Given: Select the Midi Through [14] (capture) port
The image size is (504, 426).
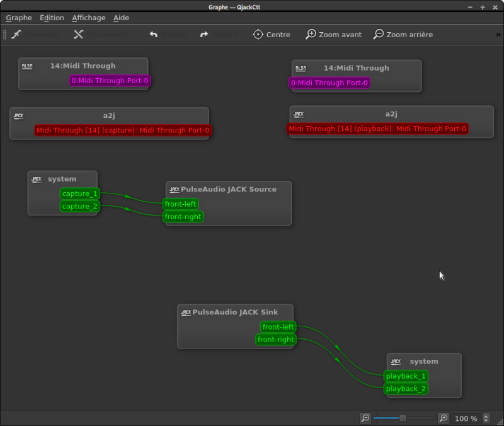Looking at the screenshot, I should (x=123, y=130).
